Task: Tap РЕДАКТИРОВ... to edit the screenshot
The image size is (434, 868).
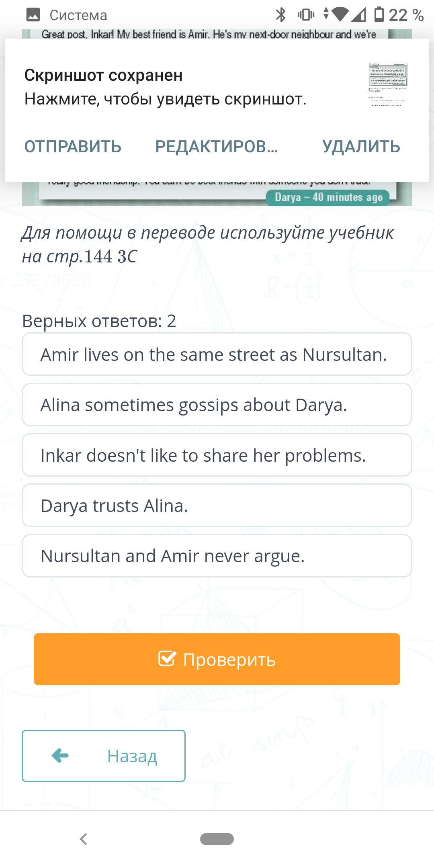Action: pos(217,147)
